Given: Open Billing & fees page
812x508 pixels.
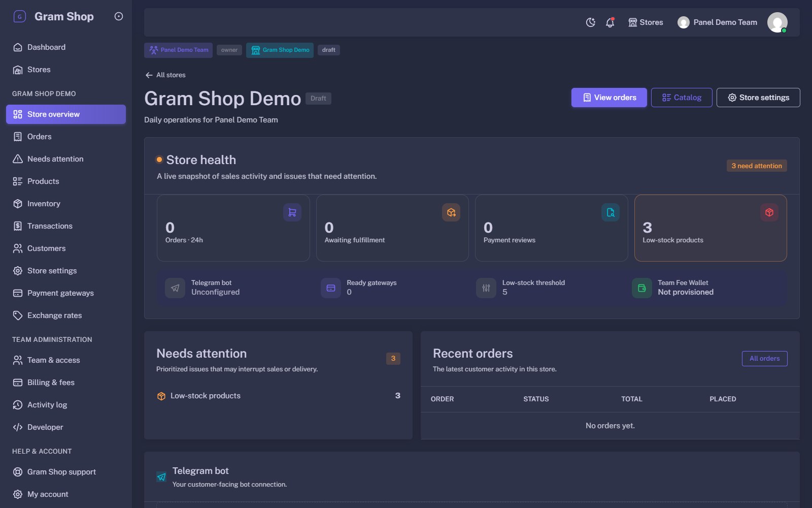Looking at the screenshot, I should (66, 383).
